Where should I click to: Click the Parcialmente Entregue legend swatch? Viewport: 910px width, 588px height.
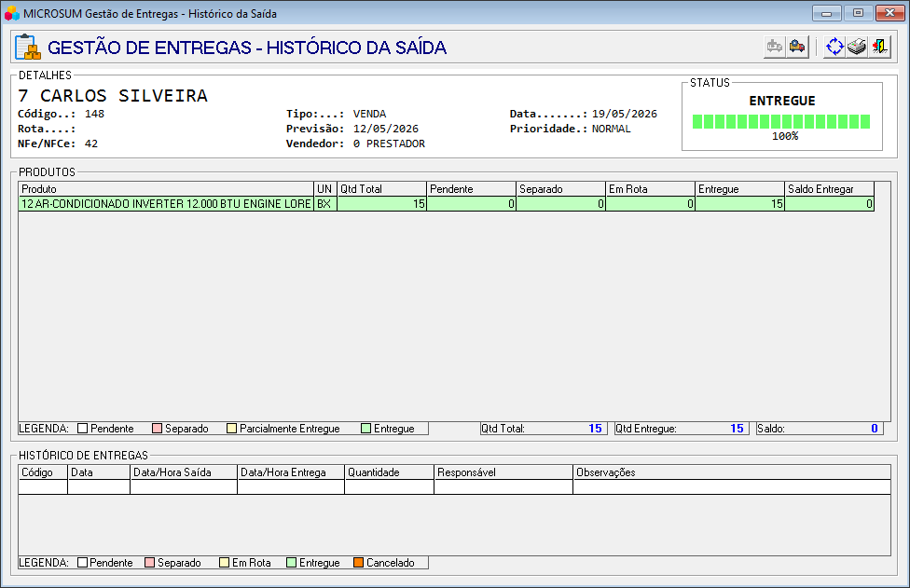pos(231,429)
